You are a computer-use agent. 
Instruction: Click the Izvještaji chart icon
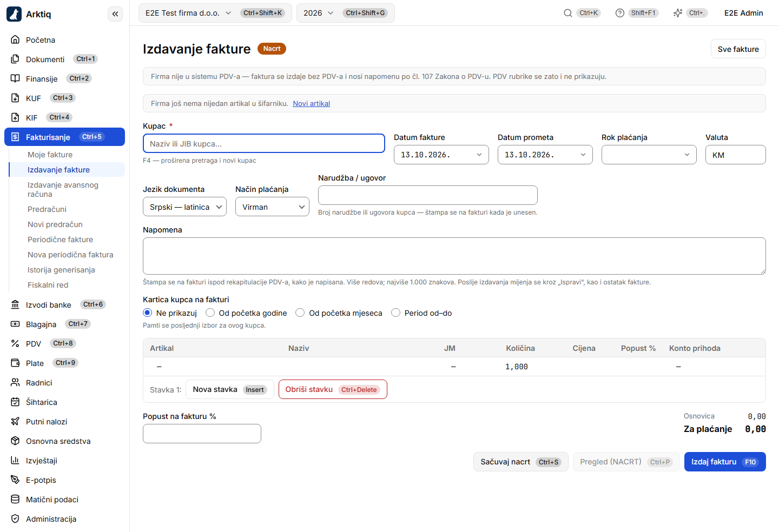15,460
